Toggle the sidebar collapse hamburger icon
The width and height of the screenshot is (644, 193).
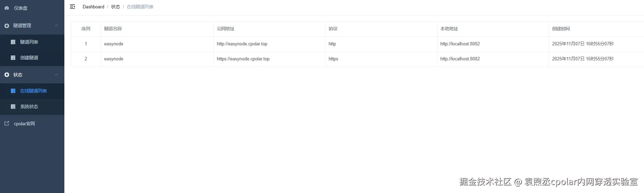click(x=72, y=7)
